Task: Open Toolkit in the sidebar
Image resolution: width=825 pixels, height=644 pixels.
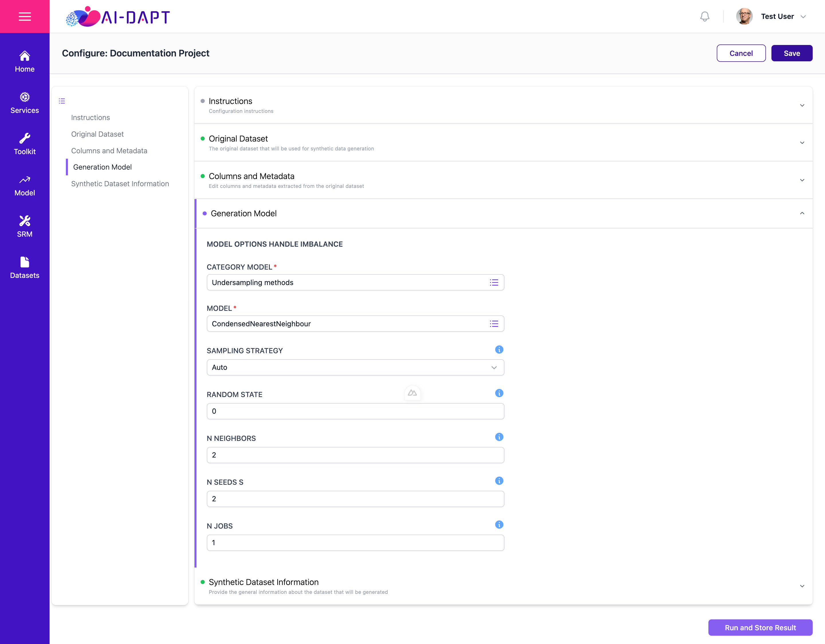Action: pos(25,144)
